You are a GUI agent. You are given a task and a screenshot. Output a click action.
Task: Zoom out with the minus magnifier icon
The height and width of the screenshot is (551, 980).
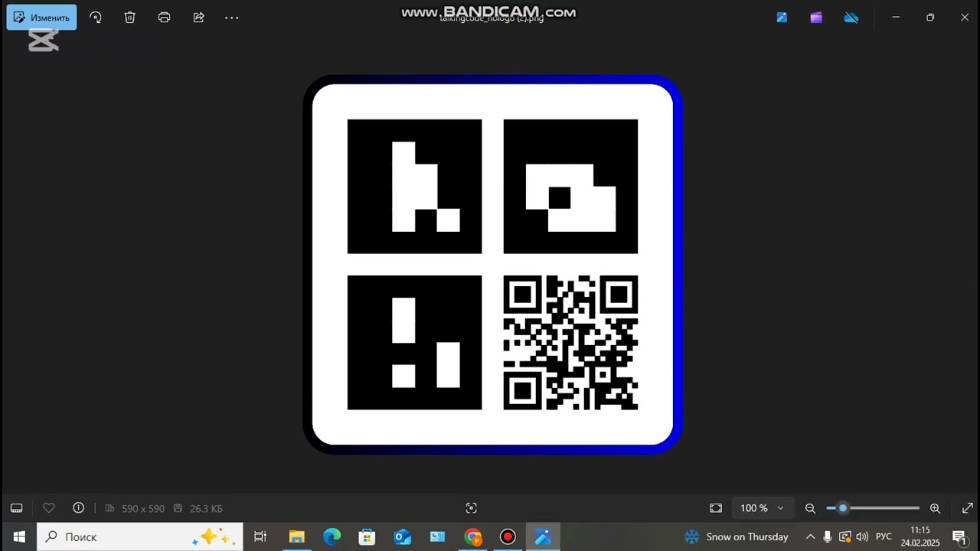point(810,508)
